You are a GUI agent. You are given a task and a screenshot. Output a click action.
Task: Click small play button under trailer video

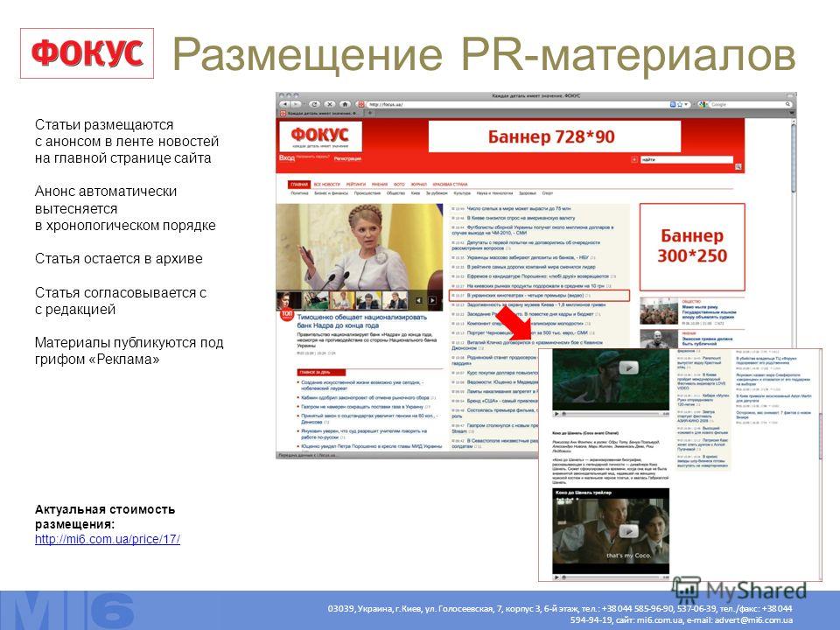tap(556, 577)
